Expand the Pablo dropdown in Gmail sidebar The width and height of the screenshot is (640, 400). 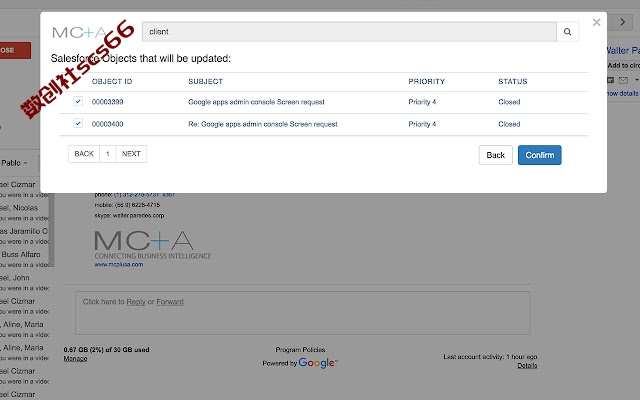click(x=14, y=163)
